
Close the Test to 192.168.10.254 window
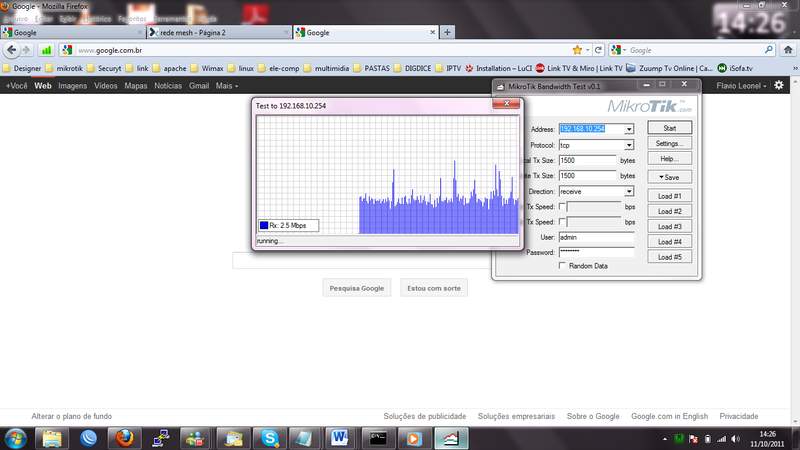(x=506, y=104)
